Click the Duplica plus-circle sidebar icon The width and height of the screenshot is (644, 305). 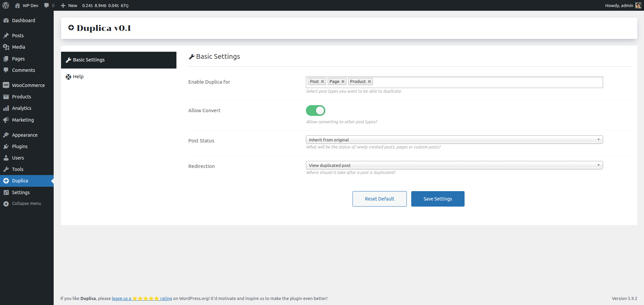point(6,181)
